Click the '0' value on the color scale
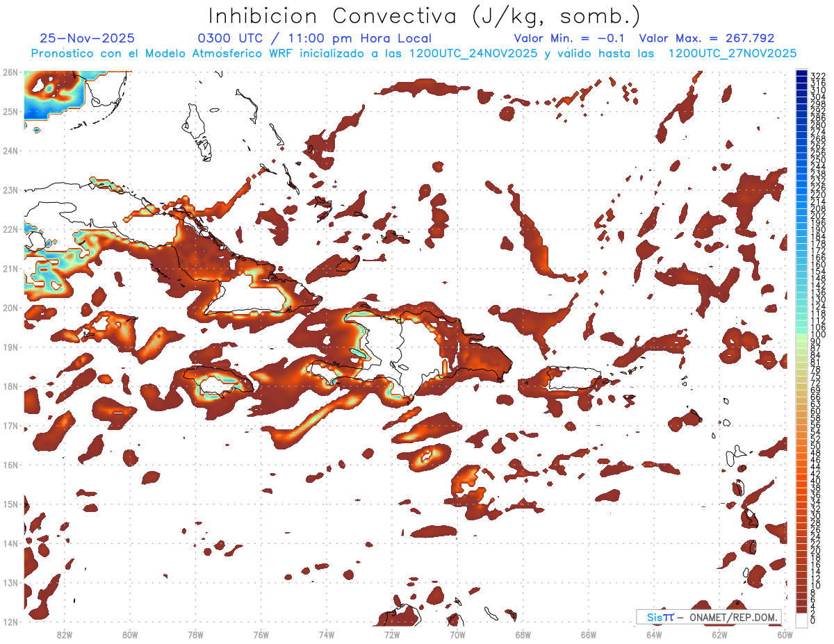 pos(813,620)
